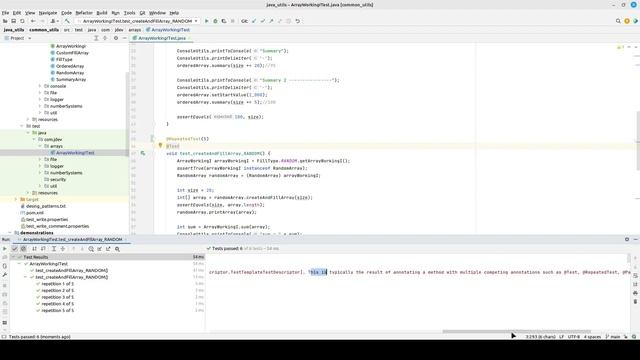Open Project panel options gear
The image size is (640, 360).
[116, 38]
